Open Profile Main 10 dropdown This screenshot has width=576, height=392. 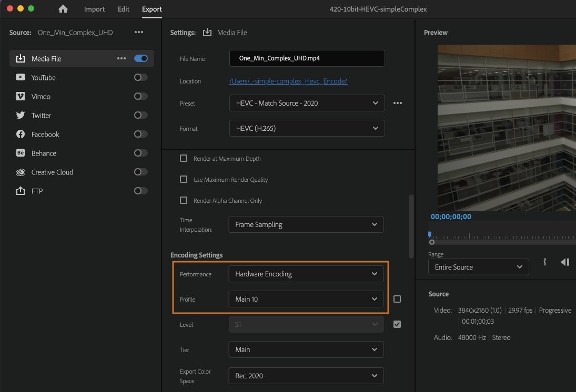[x=306, y=299]
